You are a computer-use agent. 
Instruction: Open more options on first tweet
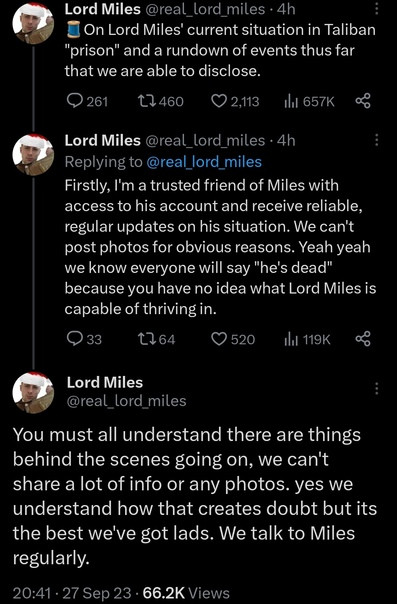[x=377, y=7]
